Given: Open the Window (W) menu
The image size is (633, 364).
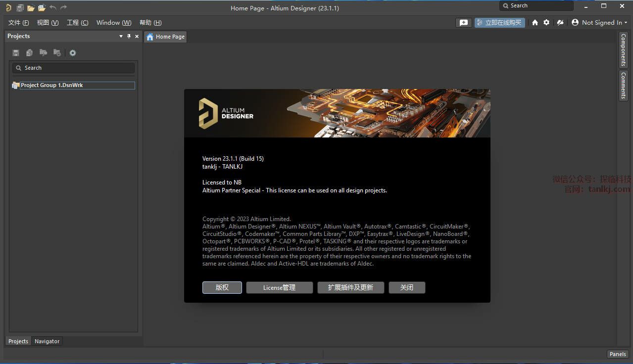Looking at the screenshot, I should click(x=114, y=23).
